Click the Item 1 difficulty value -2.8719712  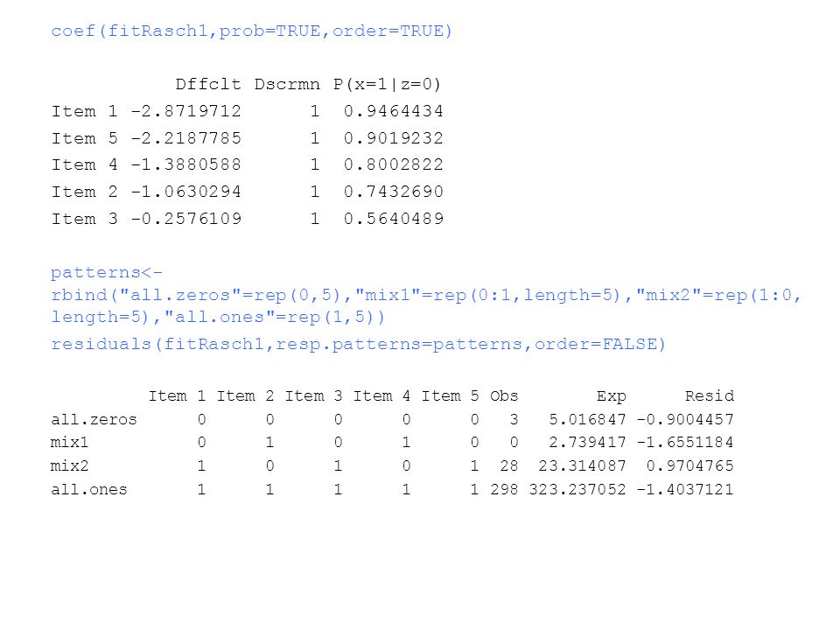coord(185,111)
